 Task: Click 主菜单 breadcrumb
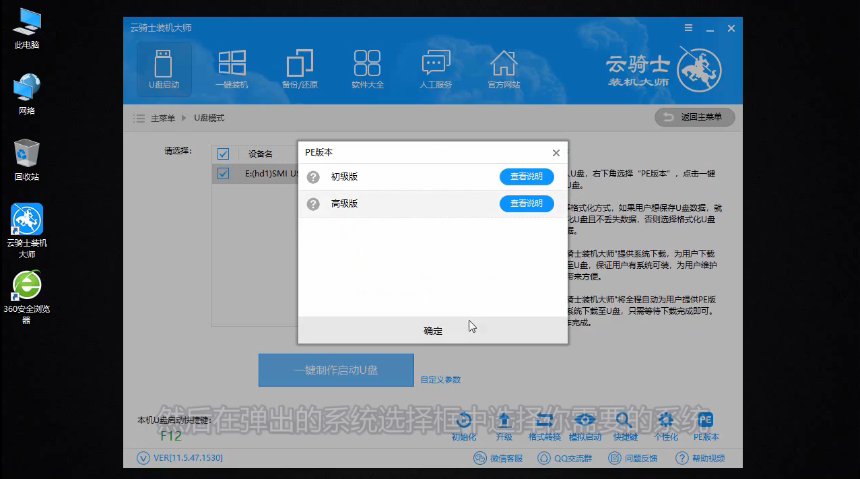click(162, 118)
